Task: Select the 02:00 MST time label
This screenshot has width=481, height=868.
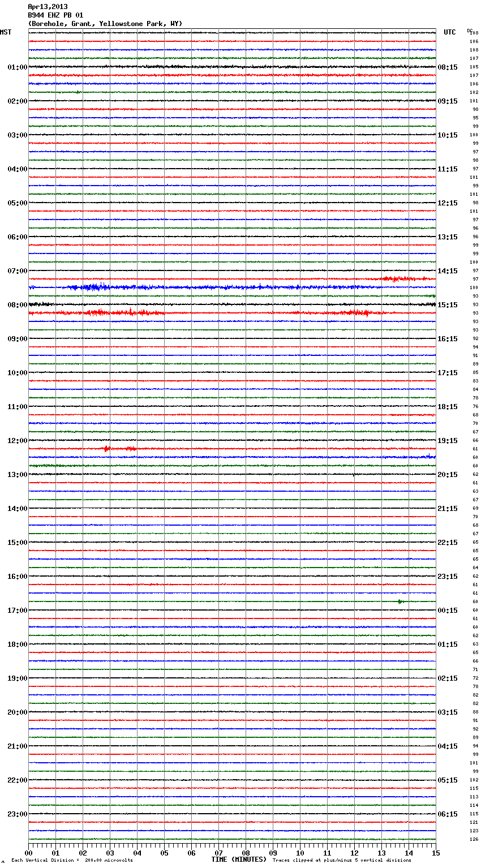Action: point(18,101)
